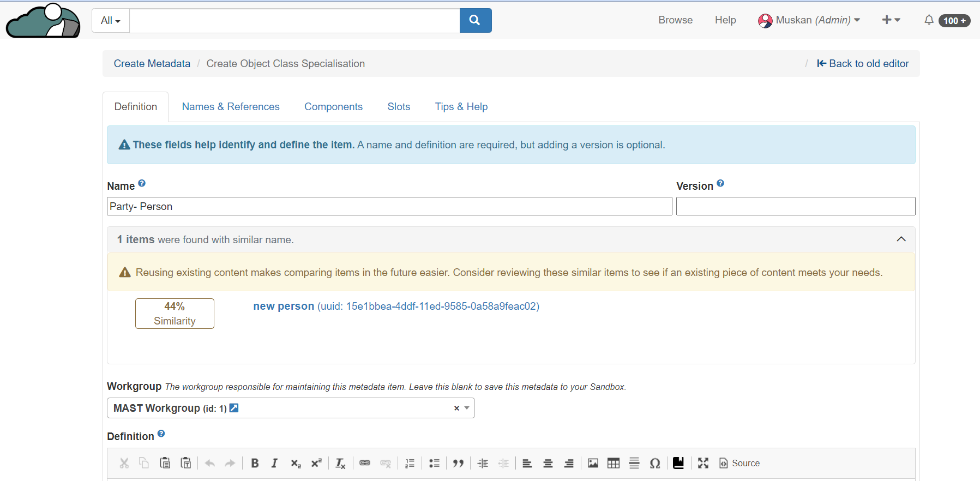Insert a numbered list

coord(410,463)
